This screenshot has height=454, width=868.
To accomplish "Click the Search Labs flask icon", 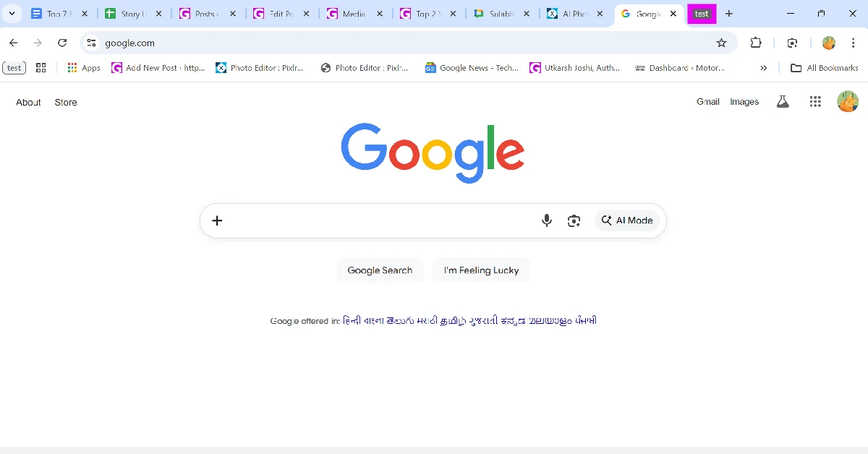I will 783,101.
